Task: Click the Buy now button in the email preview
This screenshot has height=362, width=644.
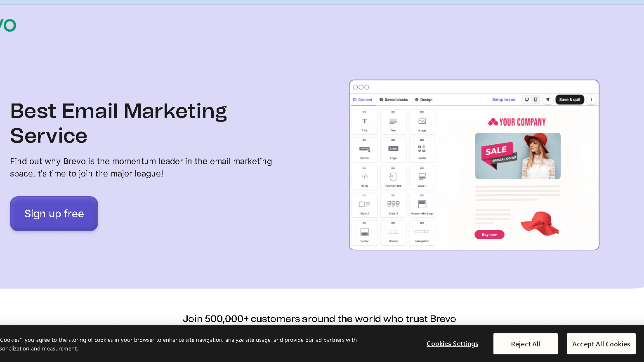Action: coord(489,234)
